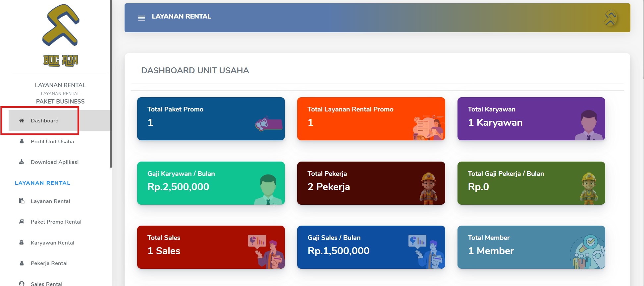The width and height of the screenshot is (644, 286).
Task: Click the Download Aplikasi download icon
Action: [22, 162]
